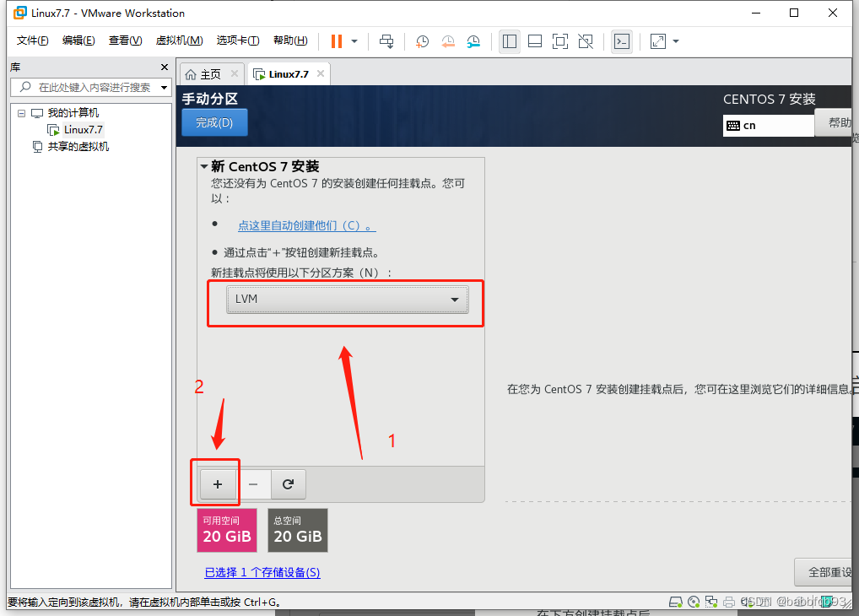Open the 文件(F) menu
The width and height of the screenshot is (859, 616).
click(x=32, y=41)
